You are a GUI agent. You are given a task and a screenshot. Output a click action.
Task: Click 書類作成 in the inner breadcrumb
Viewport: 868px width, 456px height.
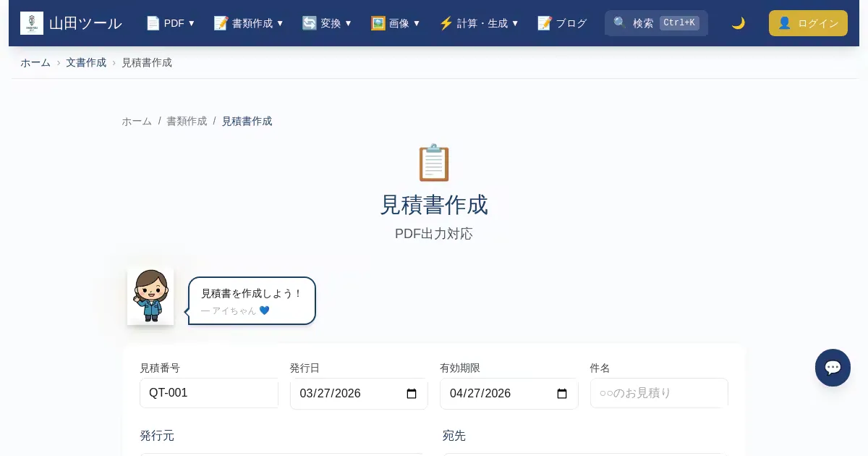pyautogui.click(x=187, y=121)
